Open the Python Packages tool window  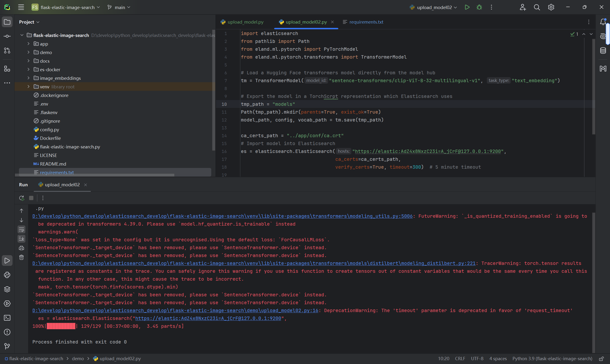click(7, 289)
